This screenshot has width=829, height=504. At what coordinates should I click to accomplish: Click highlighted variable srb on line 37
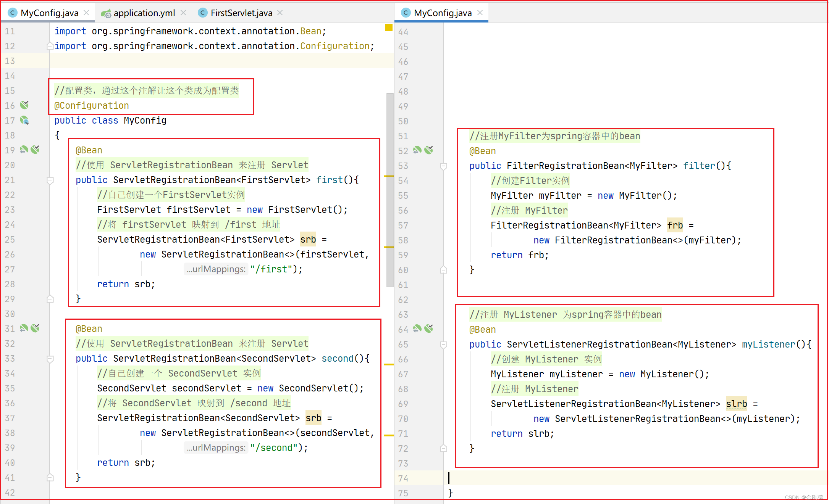coord(314,418)
